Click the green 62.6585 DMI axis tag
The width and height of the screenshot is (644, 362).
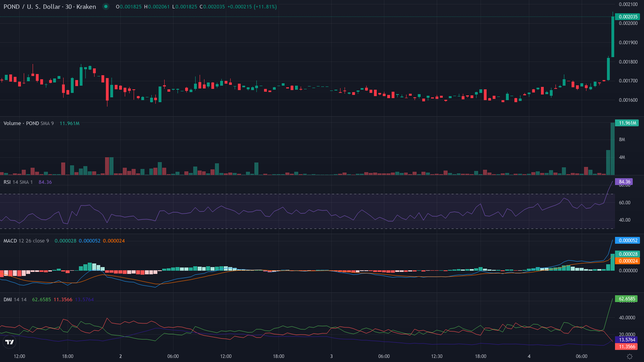pyautogui.click(x=627, y=298)
